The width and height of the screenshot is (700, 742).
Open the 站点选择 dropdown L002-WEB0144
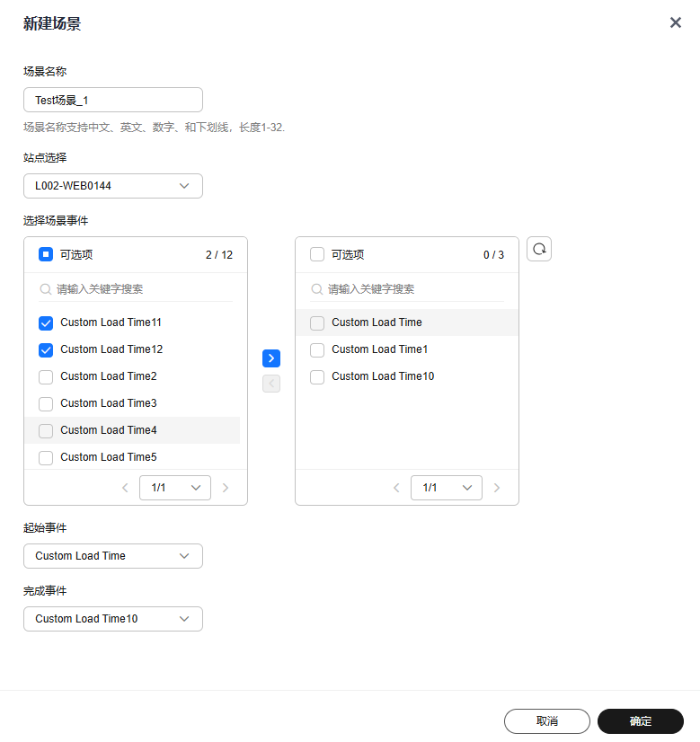click(113, 186)
